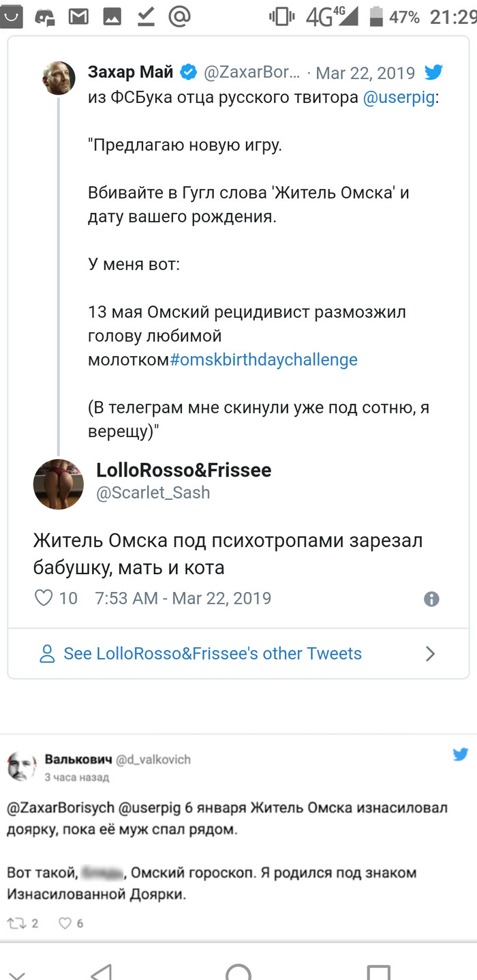Tap the person icon next to See other Tweets

47,653
